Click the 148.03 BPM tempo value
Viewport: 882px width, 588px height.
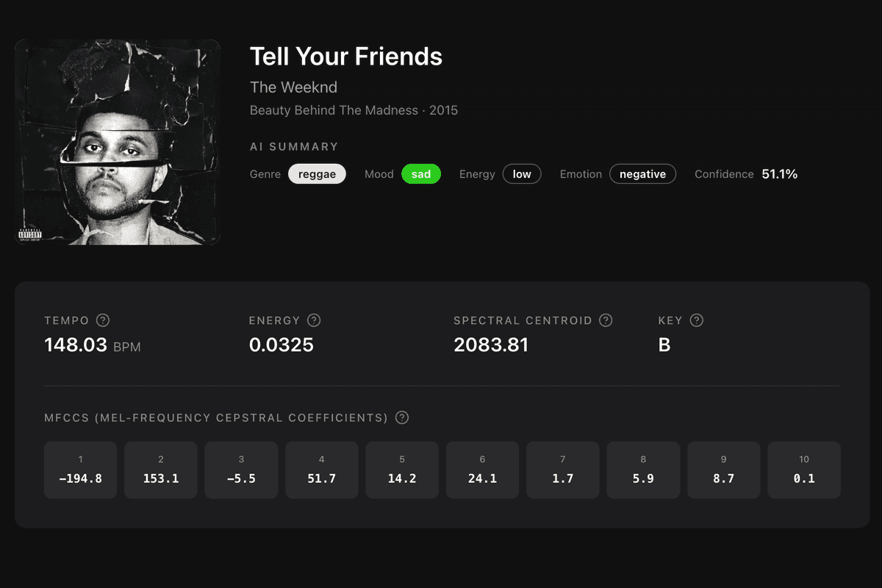pos(93,345)
